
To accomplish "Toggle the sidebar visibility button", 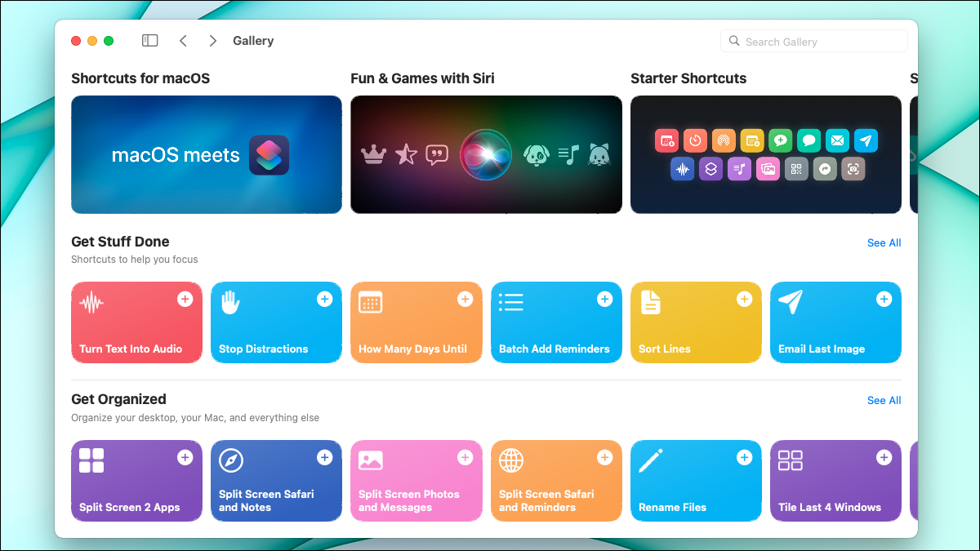I will (149, 41).
